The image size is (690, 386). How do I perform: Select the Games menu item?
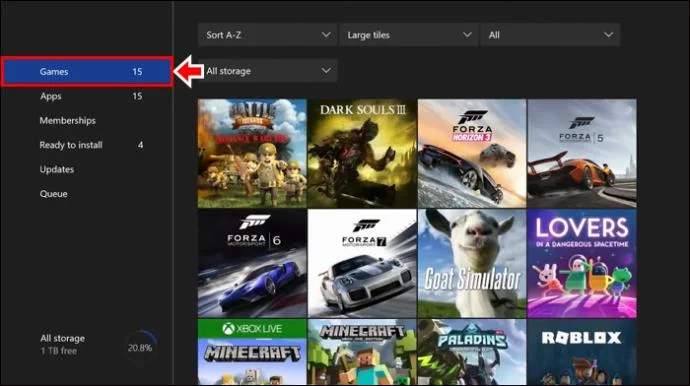coord(87,72)
